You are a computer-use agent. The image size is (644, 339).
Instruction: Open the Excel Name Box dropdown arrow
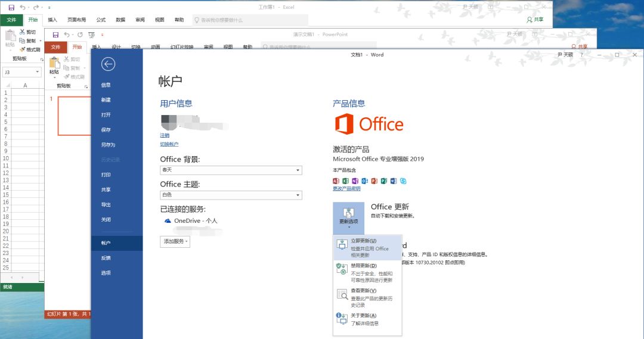pyautogui.click(x=38, y=72)
